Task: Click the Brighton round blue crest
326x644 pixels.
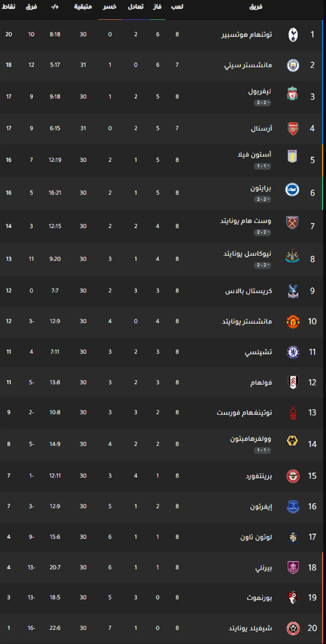Action: (x=292, y=190)
